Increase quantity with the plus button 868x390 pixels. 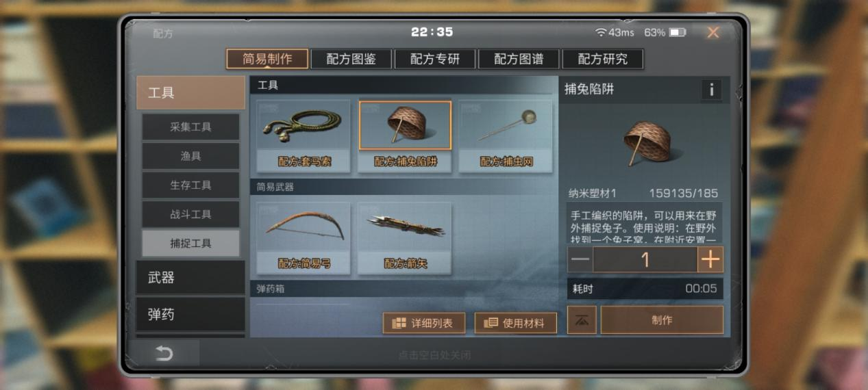(710, 260)
